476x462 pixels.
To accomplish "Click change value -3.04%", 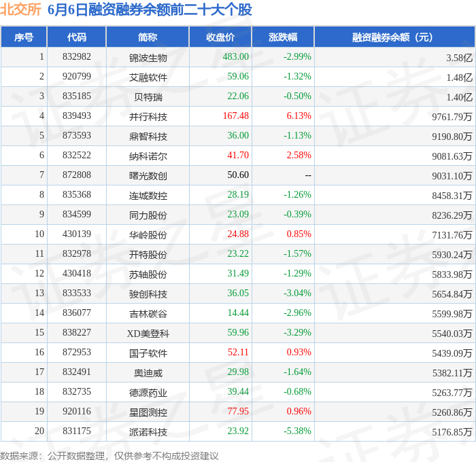I will pos(297,294).
